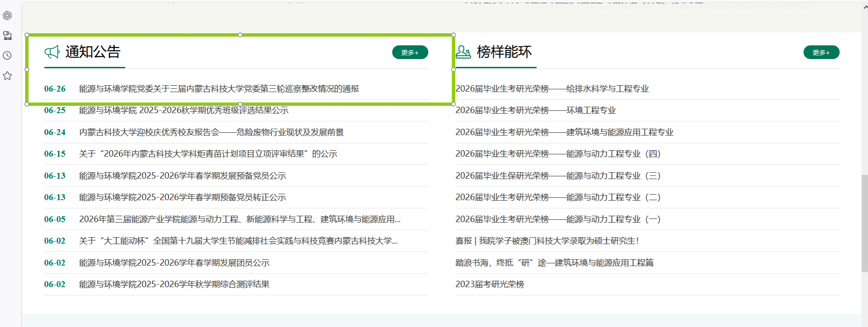Open 考研光荣榜 建筑环境与能源应用工程专业
The image size is (868, 327).
coord(564,132)
